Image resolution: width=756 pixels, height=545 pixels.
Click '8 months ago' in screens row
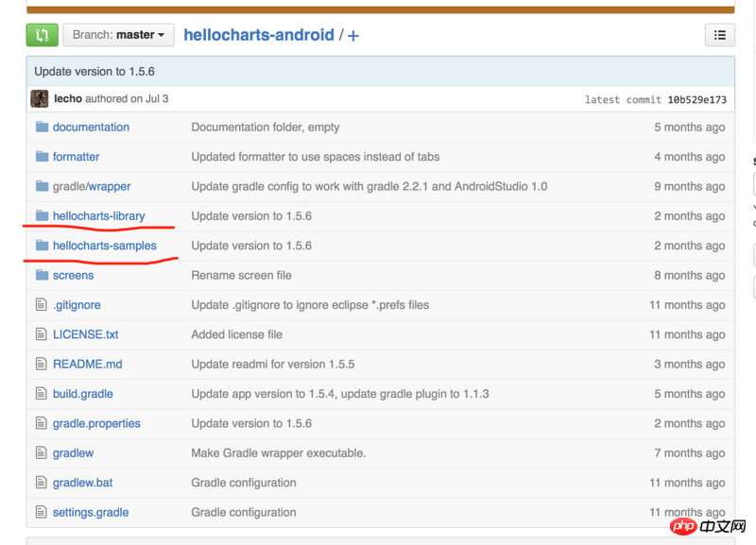tap(690, 275)
